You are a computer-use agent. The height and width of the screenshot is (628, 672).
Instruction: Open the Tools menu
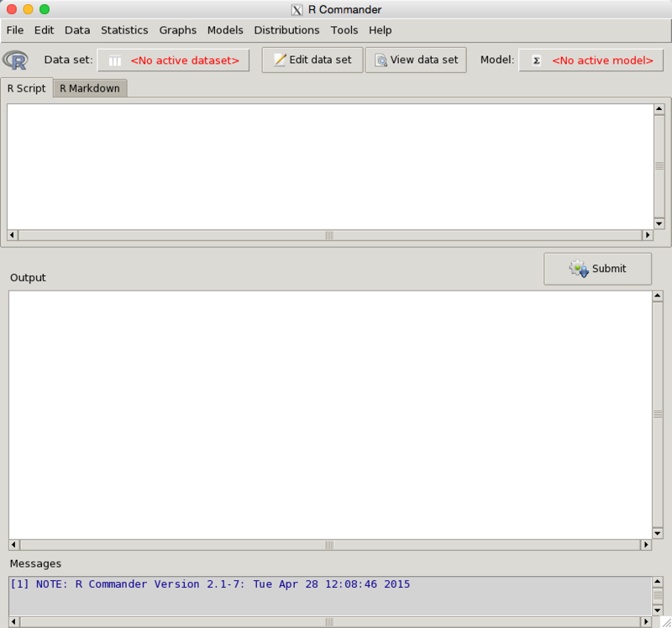344,30
